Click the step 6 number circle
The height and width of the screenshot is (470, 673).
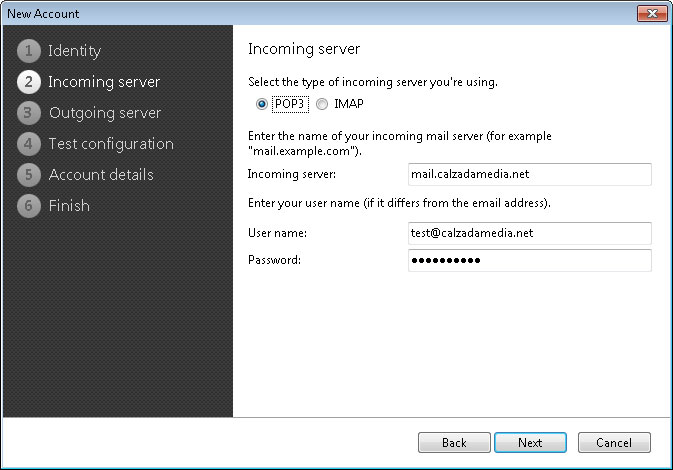[x=29, y=206]
